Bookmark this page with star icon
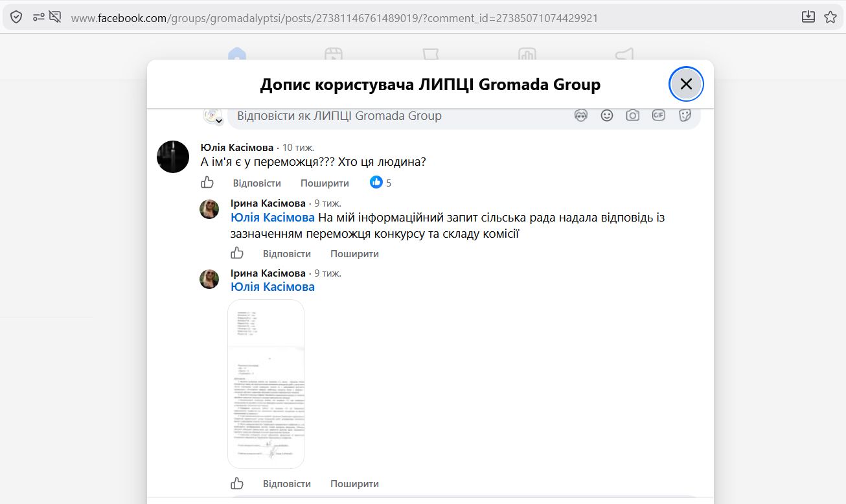 (830, 17)
